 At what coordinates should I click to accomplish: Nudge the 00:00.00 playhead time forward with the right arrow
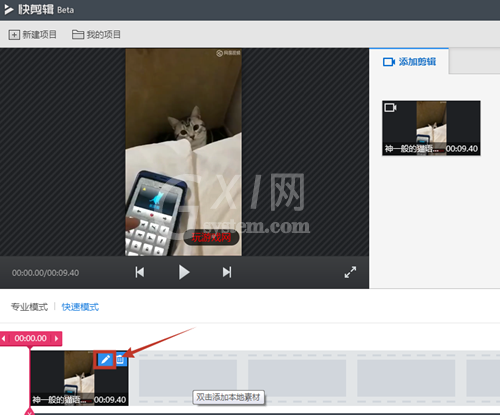(56, 339)
